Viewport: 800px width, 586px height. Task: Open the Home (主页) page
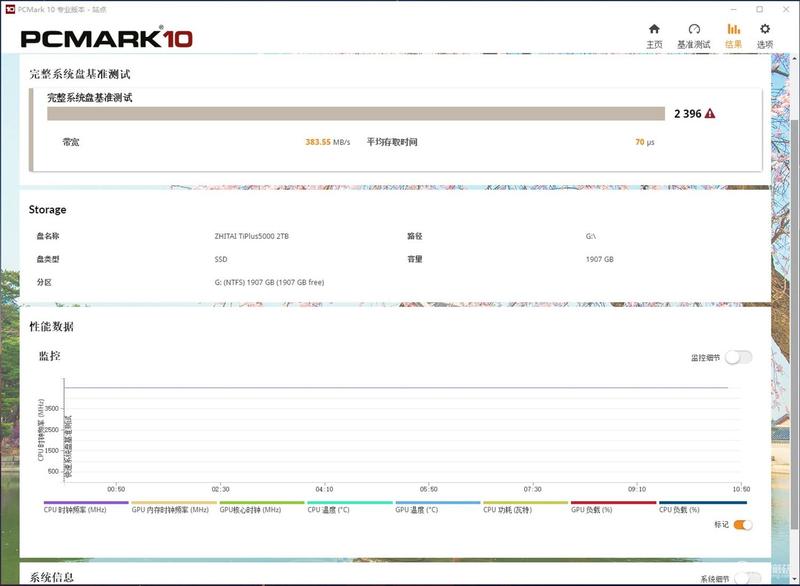(x=654, y=36)
